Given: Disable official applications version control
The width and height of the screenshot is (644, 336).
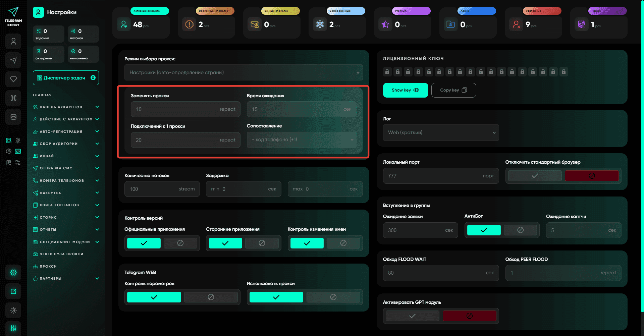Looking at the screenshot, I should click(180, 243).
